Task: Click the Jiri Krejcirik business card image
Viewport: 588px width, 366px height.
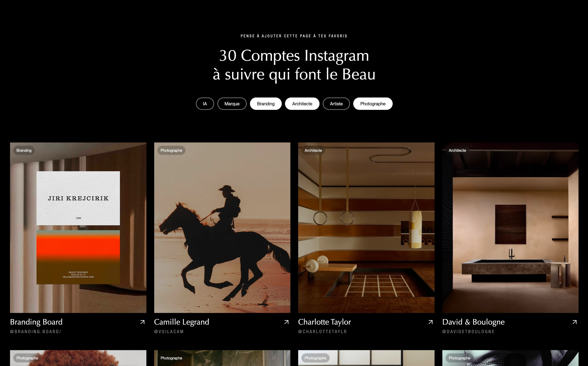Action: point(78,228)
